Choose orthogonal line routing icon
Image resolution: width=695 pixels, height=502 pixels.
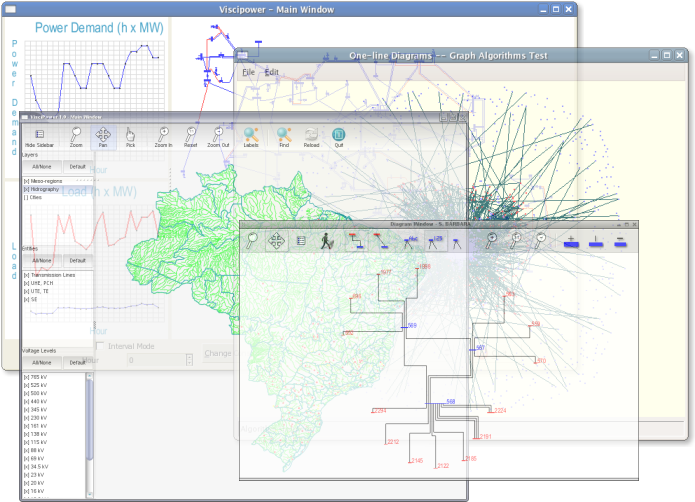tap(356, 241)
